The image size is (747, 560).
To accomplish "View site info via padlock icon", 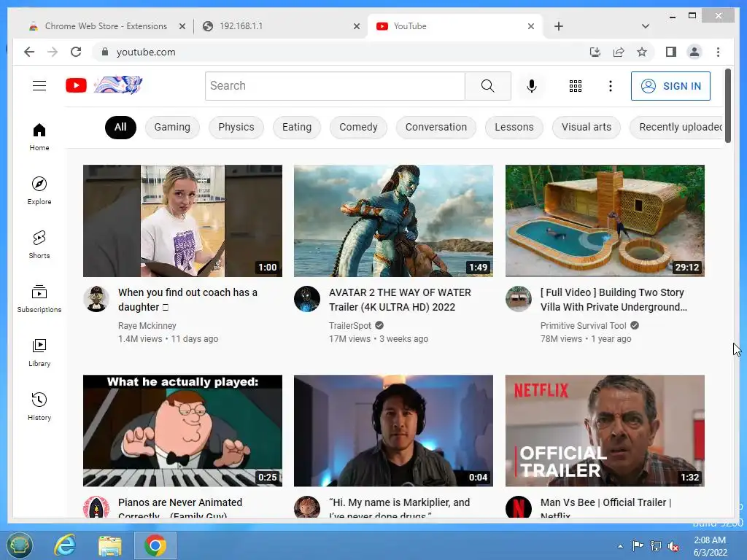I will 105,52.
